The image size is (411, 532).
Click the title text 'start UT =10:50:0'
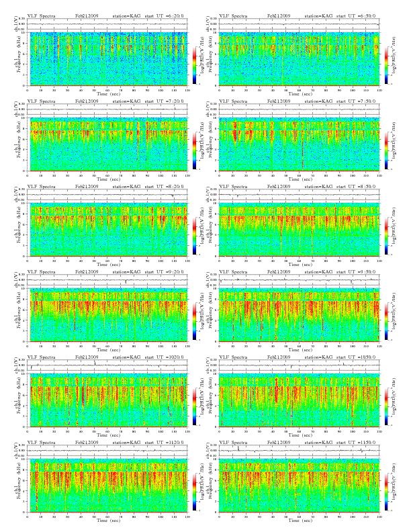(356, 357)
